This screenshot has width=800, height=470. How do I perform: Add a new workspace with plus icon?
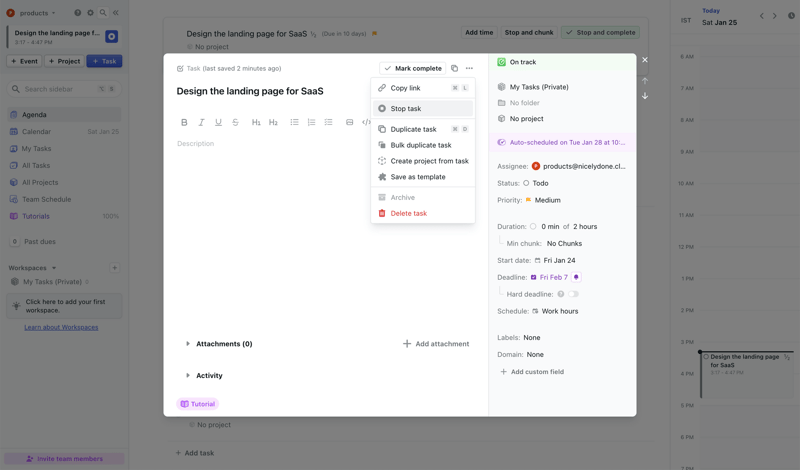point(115,268)
